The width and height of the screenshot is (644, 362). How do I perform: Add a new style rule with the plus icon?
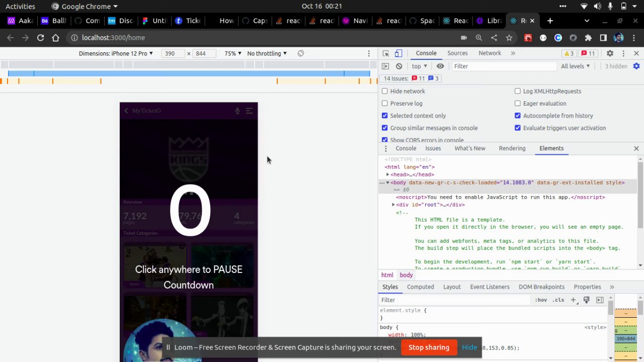pos(573,300)
